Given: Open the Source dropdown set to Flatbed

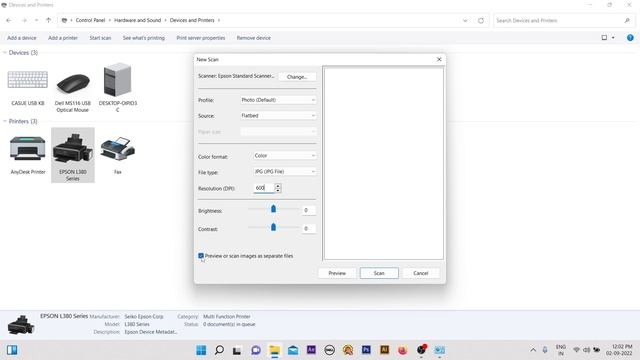Looking at the screenshot, I should coord(278,116).
